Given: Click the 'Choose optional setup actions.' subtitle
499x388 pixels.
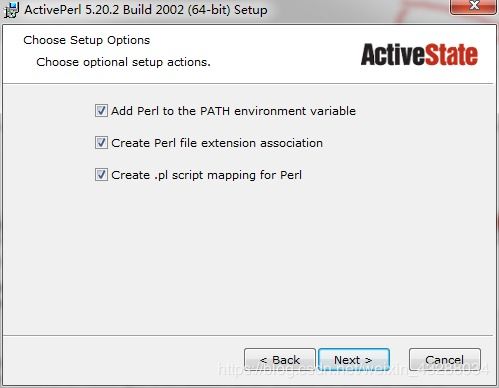Looking at the screenshot, I should tap(123, 62).
